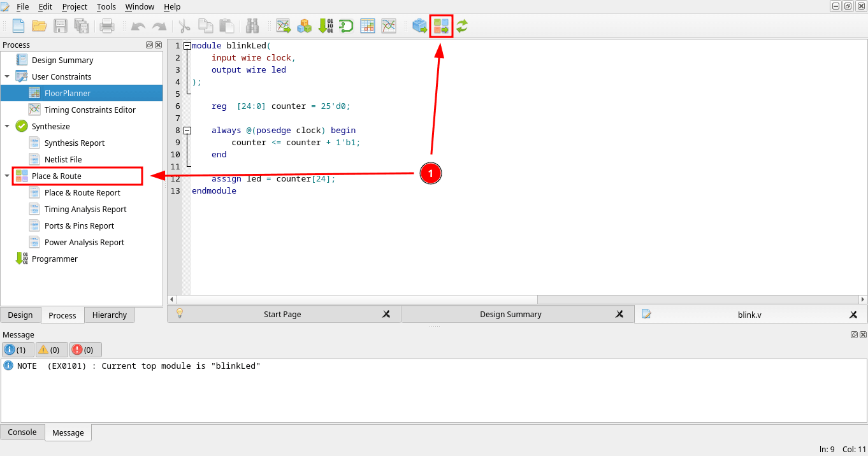
Task: Open the Window menu
Action: coord(140,7)
